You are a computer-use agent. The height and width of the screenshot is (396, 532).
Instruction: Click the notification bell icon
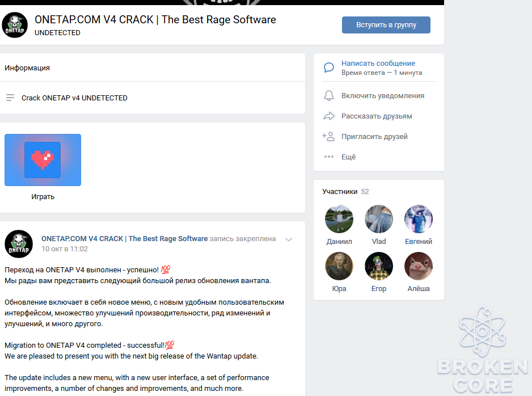point(329,96)
